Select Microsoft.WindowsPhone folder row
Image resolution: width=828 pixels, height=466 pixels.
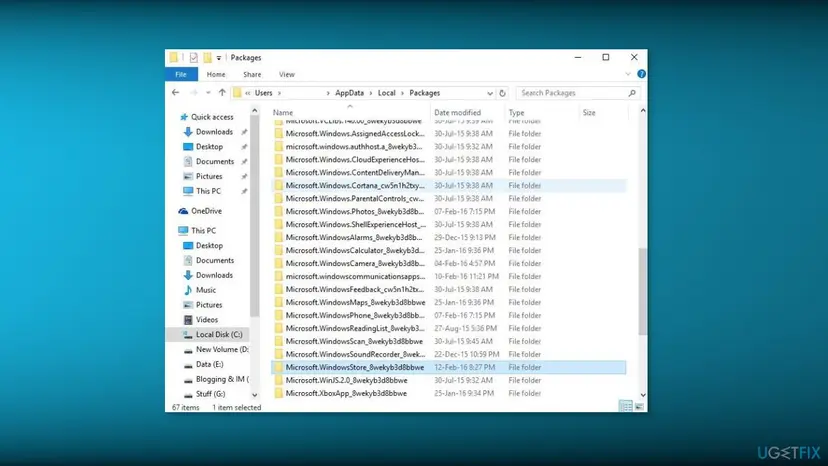(x=449, y=315)
